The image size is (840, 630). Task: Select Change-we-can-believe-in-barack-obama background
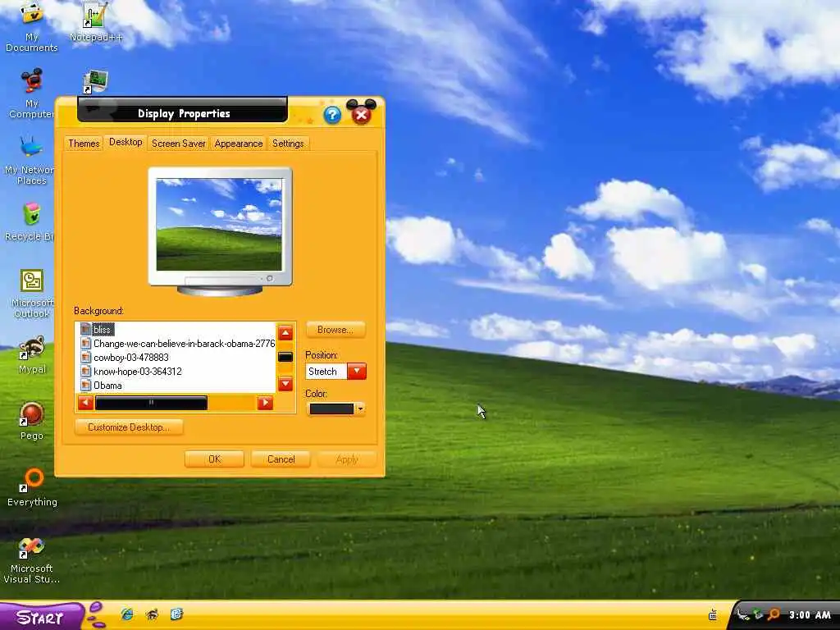pos(184,344)
